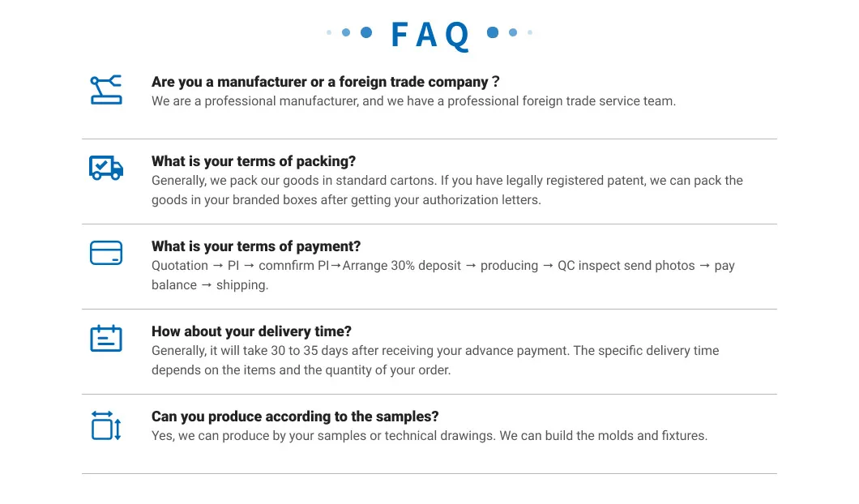Click the professional manufacturer answer text
This screenshot has width=859, height=504.
click(413, 101)
